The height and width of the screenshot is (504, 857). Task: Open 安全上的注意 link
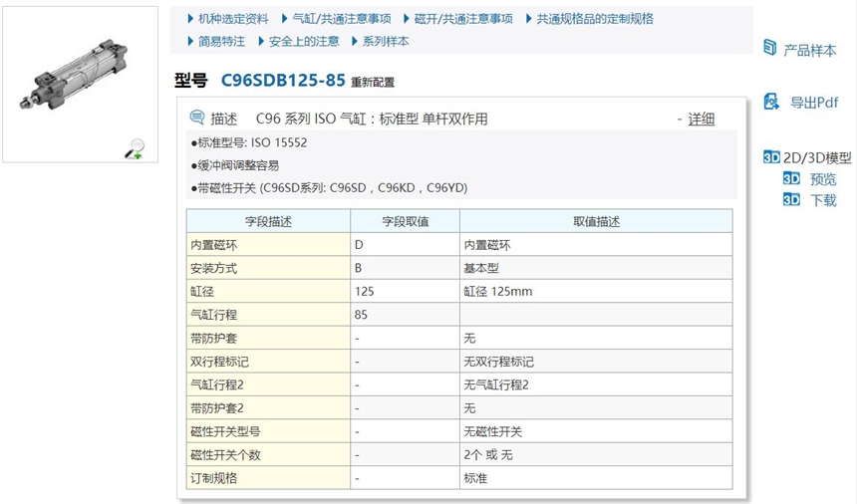coord(304,41)
